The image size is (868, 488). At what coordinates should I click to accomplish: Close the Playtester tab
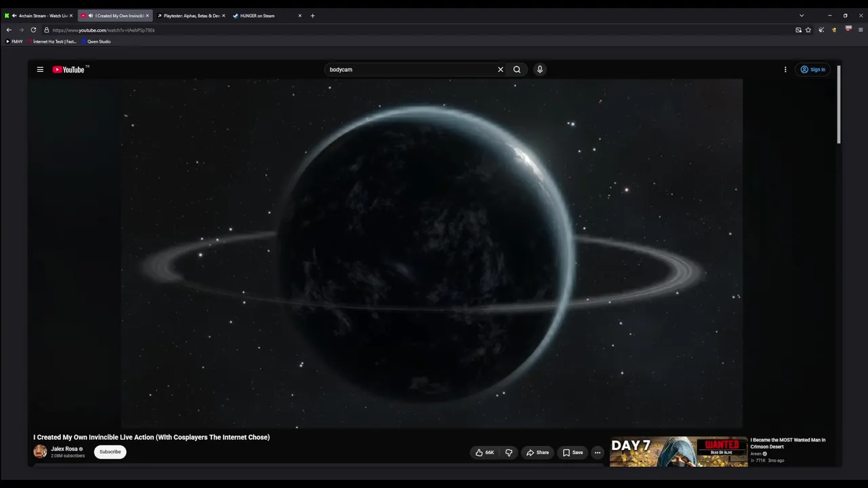point(223,16)
